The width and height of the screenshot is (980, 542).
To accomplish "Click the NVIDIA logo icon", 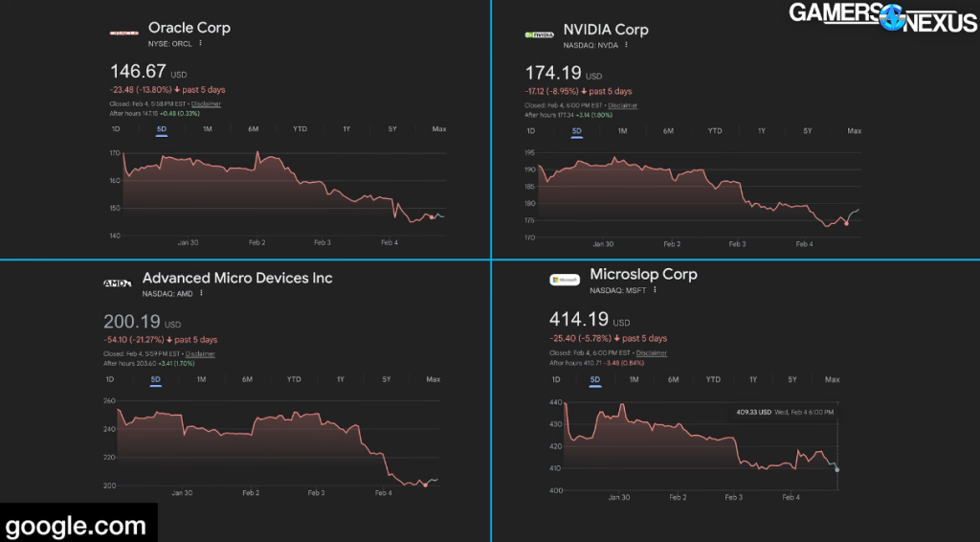I will point(539,34).
